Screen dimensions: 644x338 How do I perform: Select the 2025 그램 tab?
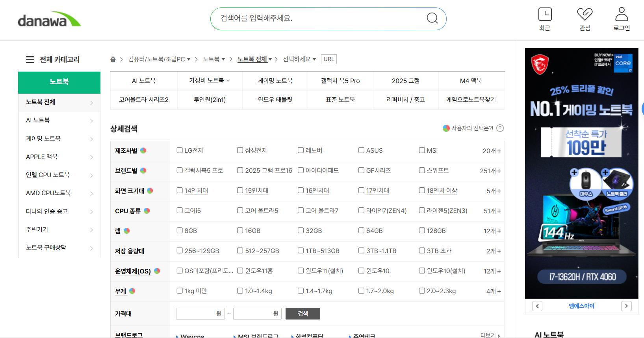click(406, 81)
